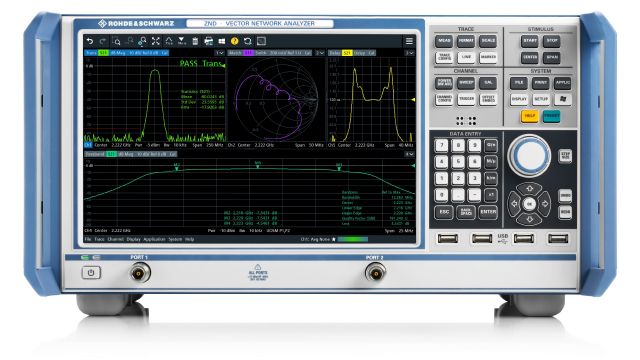Viewport: 640px width, 360px height.
Task: Click the clipboard icon in toolbar
Action: (195, 41)
